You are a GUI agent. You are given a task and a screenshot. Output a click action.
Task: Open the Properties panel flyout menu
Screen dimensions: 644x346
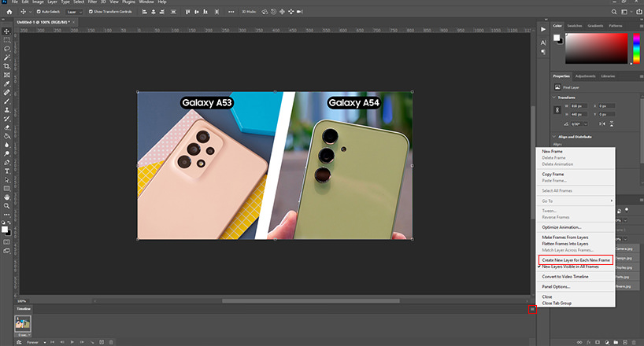coord(641,76)
